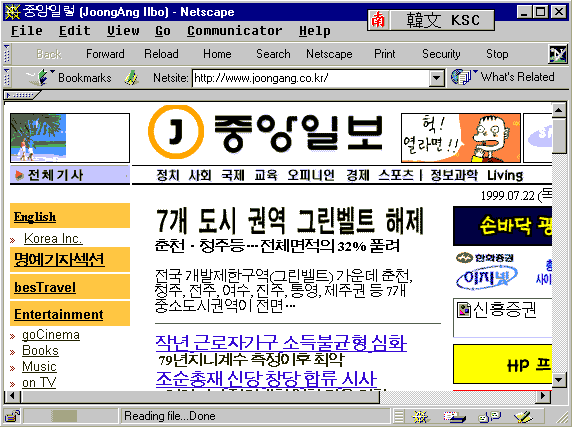Viewport: 572px width, 427px height.
Task: Open Mailbox from component bar
Action: coord(454,416)
